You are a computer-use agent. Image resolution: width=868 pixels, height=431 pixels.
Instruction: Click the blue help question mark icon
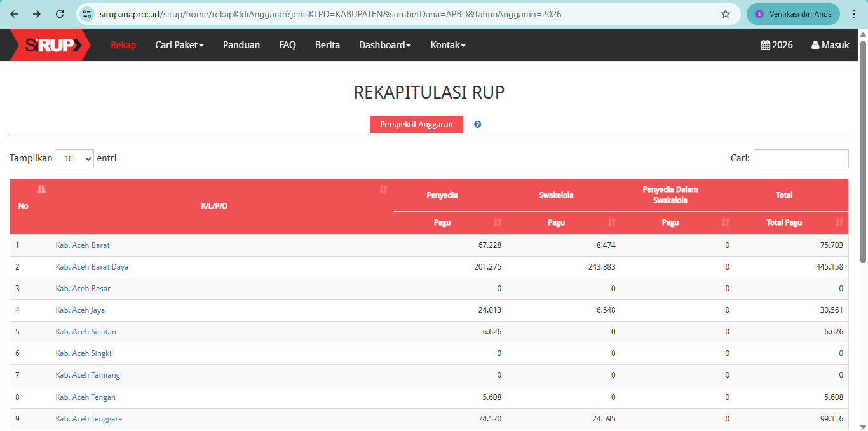pyautogui.click(x=477, y=125)
